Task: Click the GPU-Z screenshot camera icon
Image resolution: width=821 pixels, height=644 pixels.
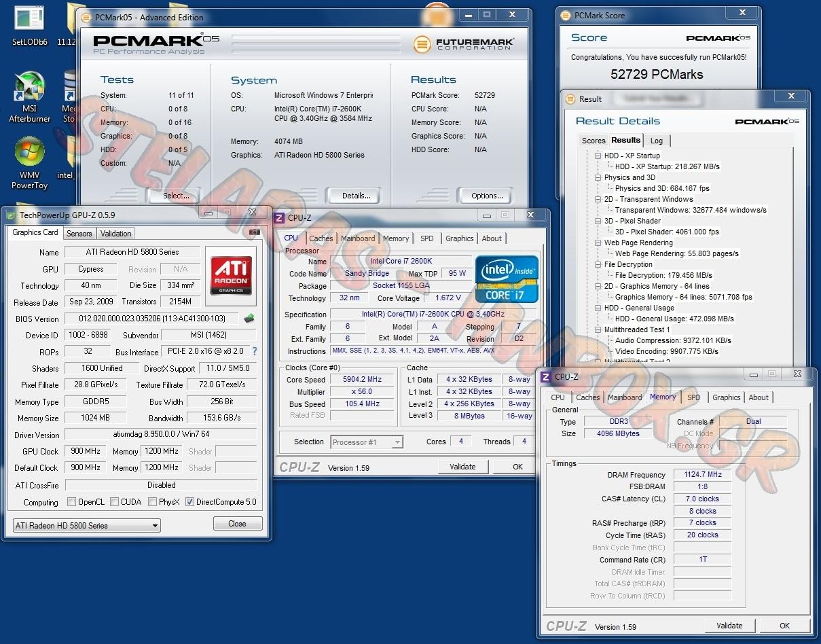Action: coord(255,232)
